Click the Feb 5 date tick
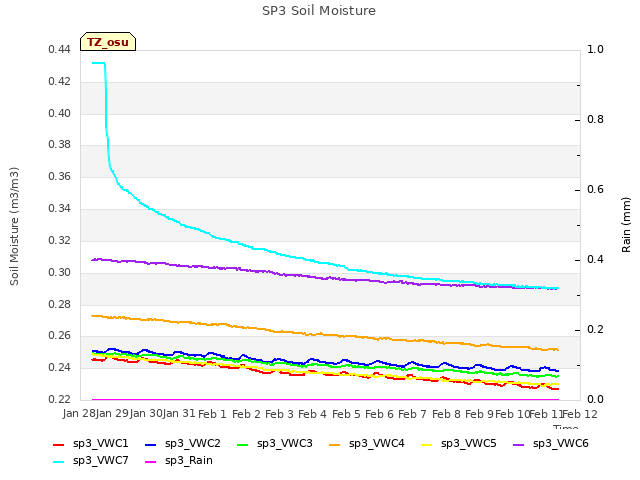640x480 pixels. [346, 414]
